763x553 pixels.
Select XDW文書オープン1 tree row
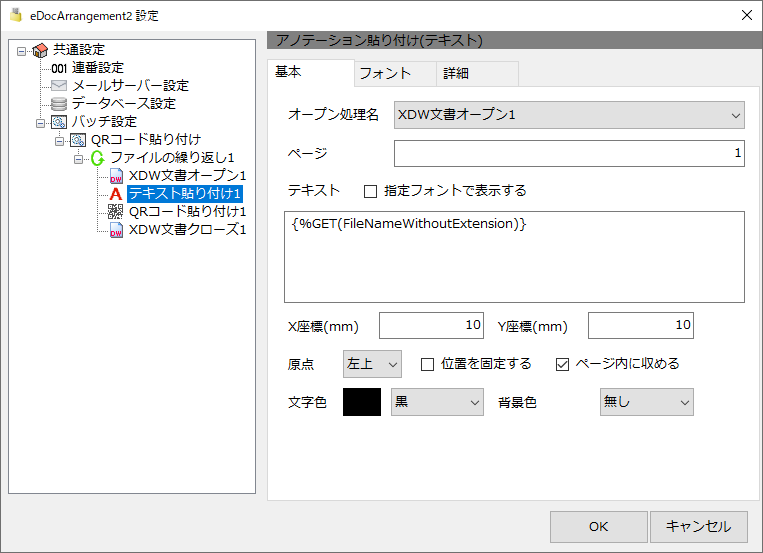point(187,176)
